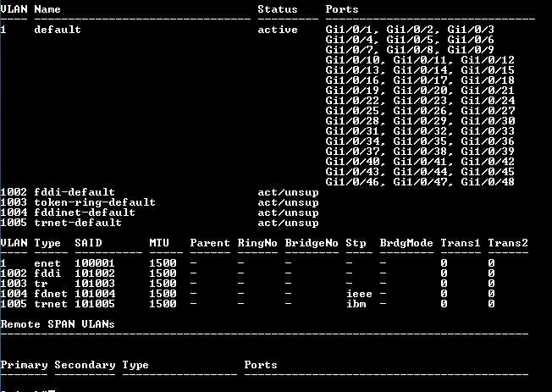Viewport: 552px width, 392px height.
Task: Click port entry "Gi1/0/14"
Action: [420, 70]
